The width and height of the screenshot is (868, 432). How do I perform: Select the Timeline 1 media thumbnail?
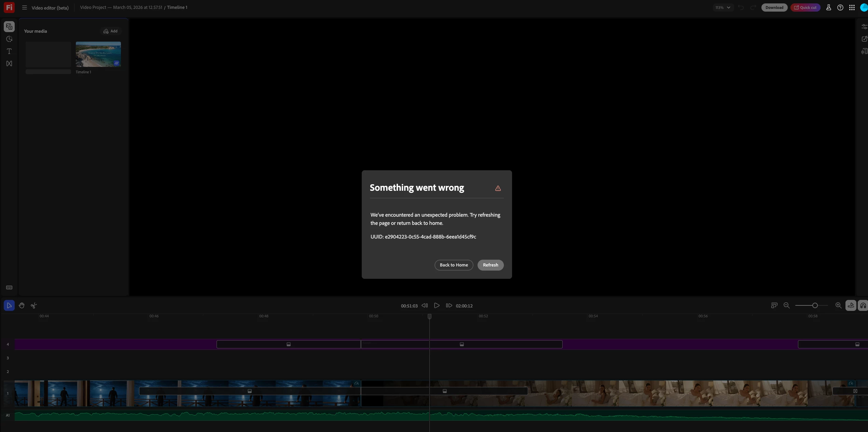98,54
